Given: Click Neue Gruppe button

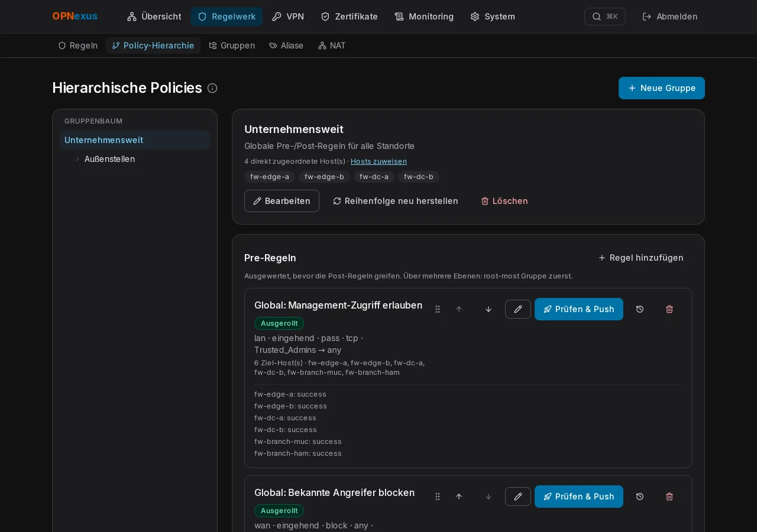Looking at the screenshot, I should pyautogui.click(x=662, y=88).
